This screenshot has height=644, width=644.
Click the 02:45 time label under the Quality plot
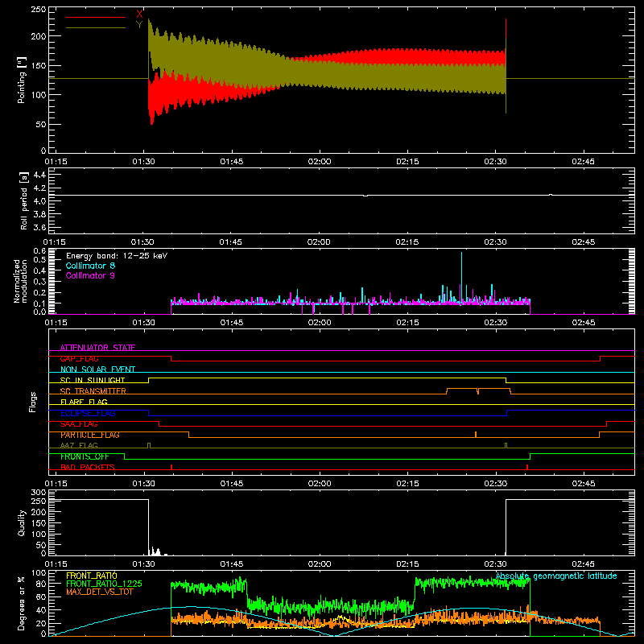click(x=583, y=564)
